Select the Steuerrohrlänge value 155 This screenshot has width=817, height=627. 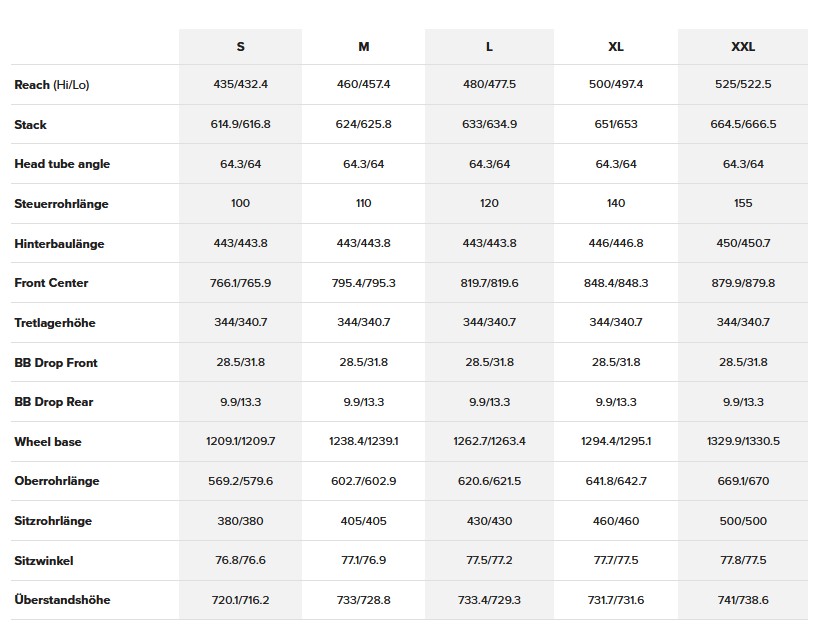(743, 204)
